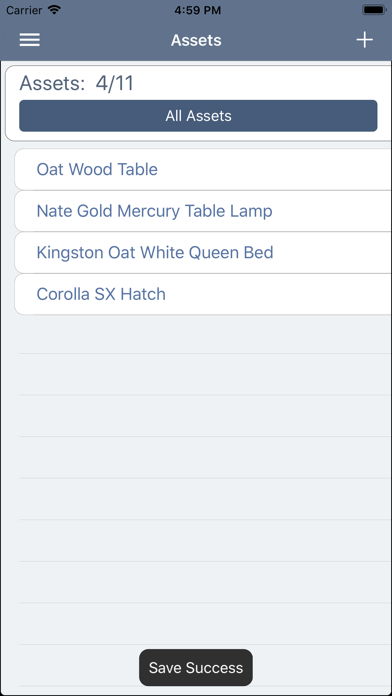Open Kingston Oat White Queen Bed entry

(203, 253)
